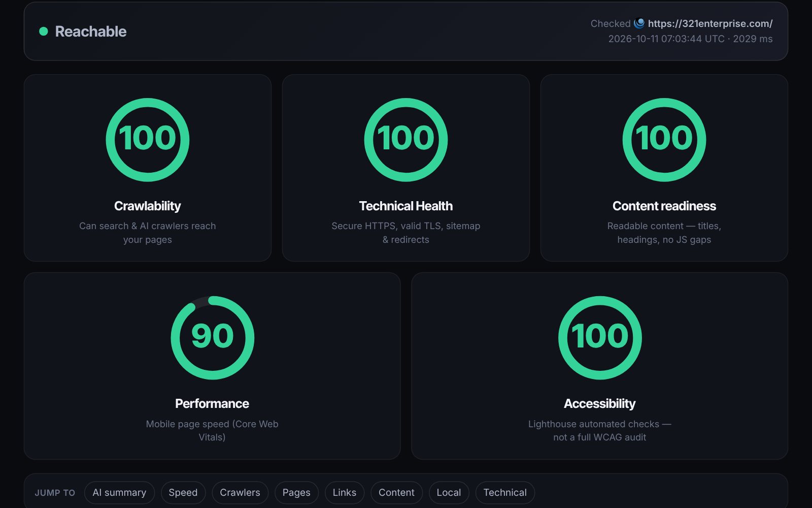Jump to the AI summary section
812x508 pixels.
(119, 493)
